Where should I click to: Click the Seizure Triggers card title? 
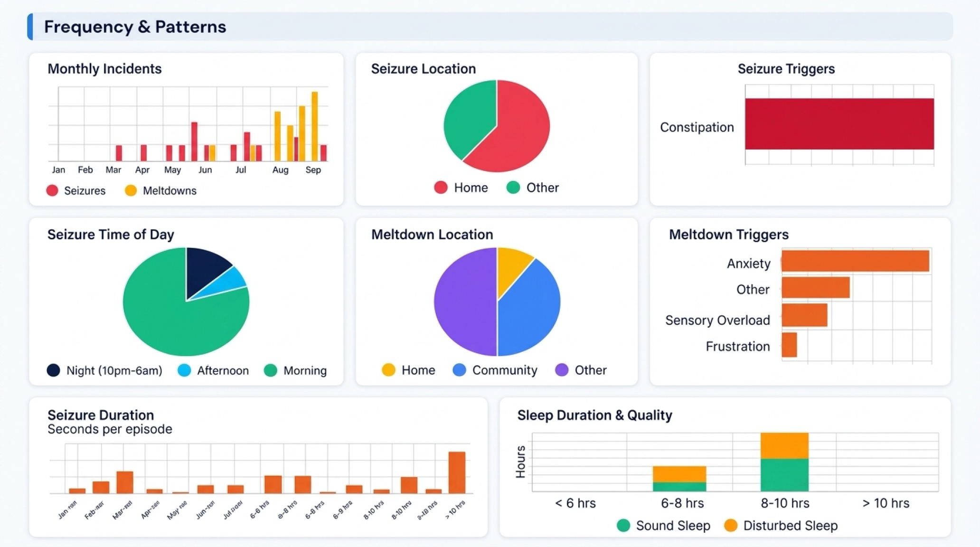tap(786, 69)
